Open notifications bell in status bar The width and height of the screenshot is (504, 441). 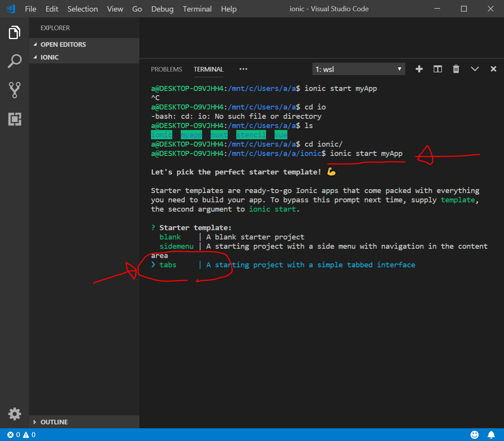click(x=491, y=434)
